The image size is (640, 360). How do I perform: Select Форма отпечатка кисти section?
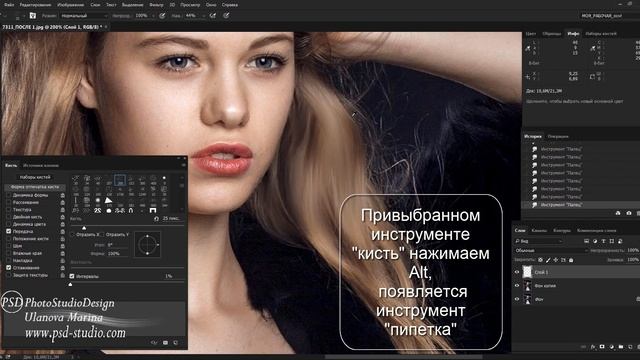click(35, 187)
